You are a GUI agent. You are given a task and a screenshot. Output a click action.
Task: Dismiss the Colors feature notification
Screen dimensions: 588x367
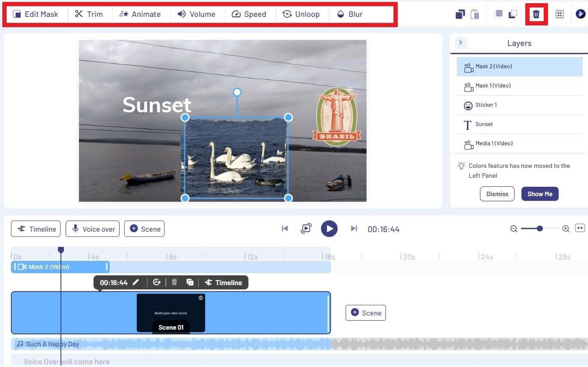click(x=497, y=194)
